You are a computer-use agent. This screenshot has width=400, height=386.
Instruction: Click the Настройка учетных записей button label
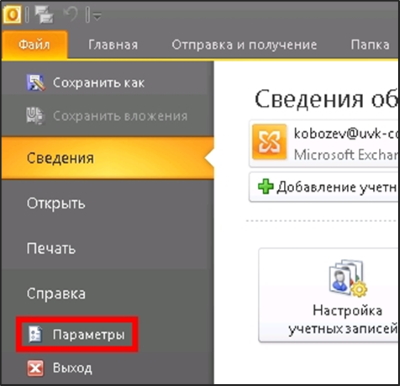pyautogui.click(x=343, y=319)
